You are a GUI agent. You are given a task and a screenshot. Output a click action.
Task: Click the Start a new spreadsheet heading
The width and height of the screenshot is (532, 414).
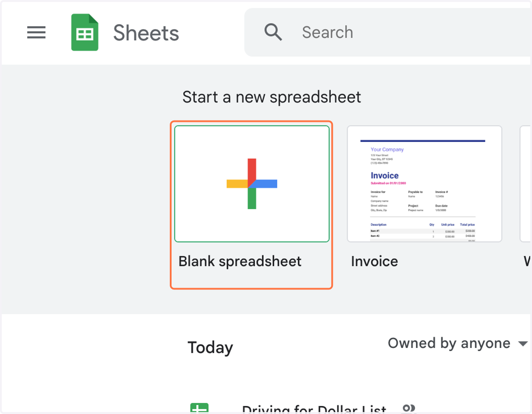(x=272, y=97)
